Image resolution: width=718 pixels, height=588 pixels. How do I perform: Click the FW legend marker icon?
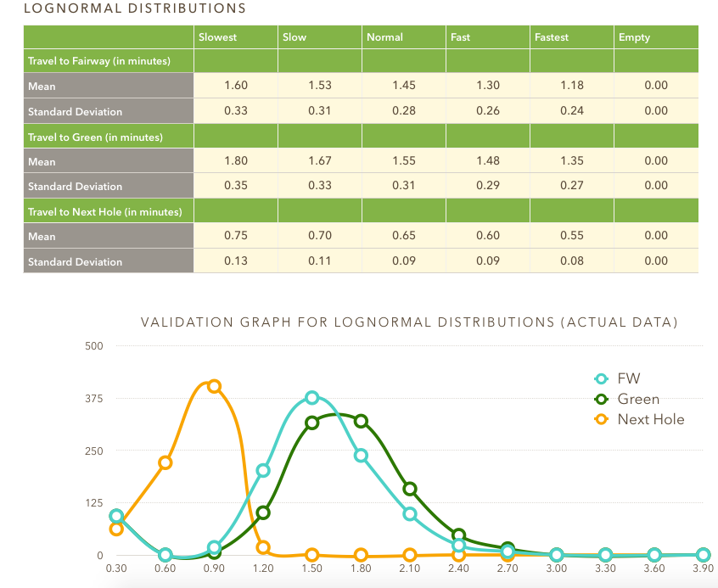pyautogui.click(x=603, y=378)
